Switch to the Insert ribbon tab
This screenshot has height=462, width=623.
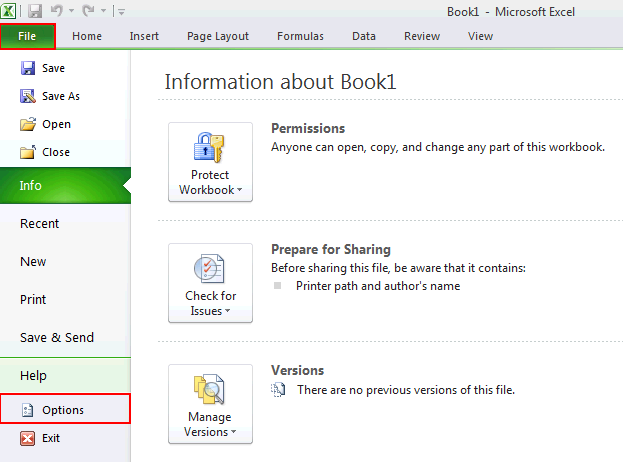click(x=144, y=36)
